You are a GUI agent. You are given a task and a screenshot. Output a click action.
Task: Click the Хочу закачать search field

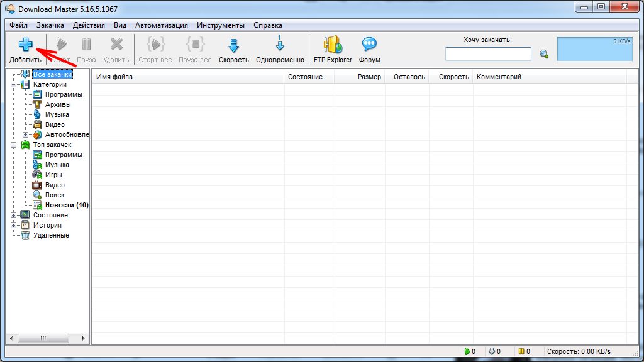tap(488, 54)
